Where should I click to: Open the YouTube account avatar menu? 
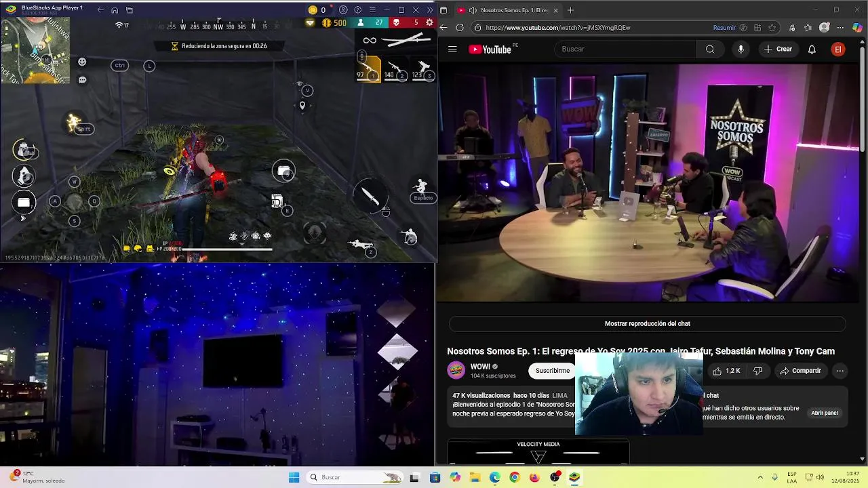(838, 49)
